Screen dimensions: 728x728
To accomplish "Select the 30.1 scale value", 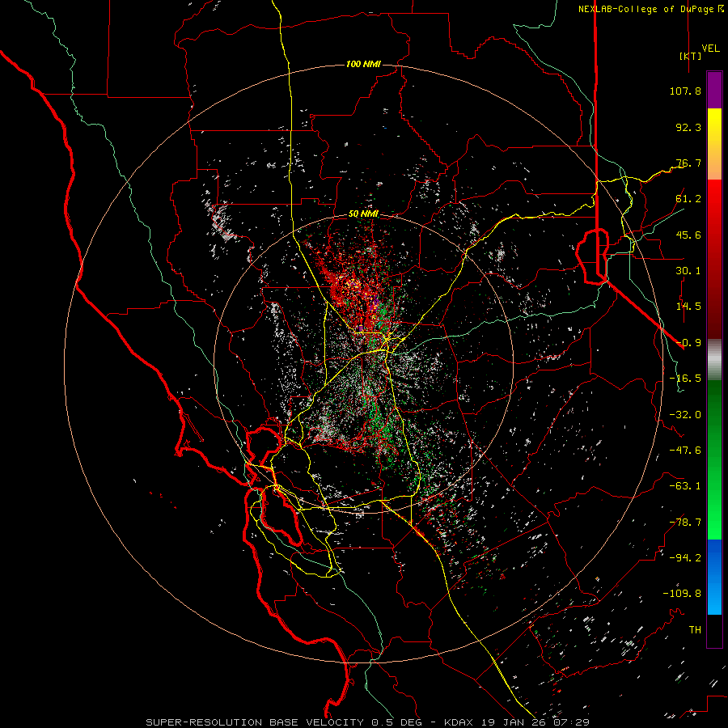I will 688,271.
